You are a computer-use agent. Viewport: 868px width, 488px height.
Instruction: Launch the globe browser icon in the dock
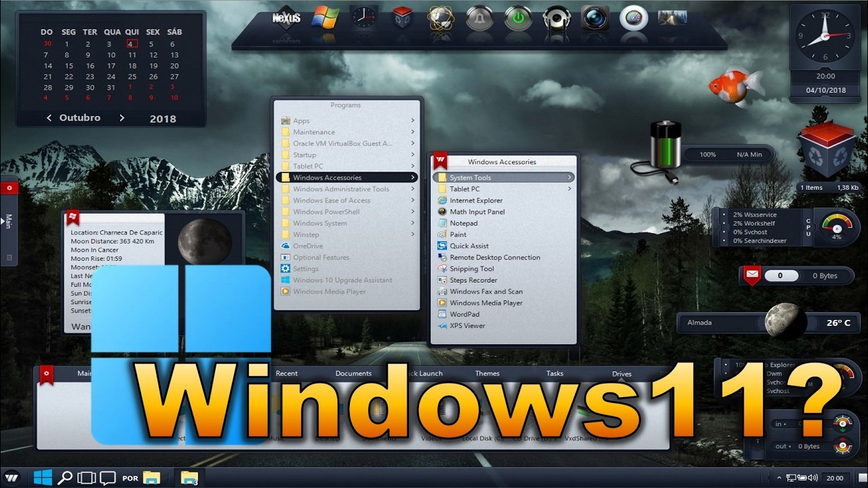[440, 18]
